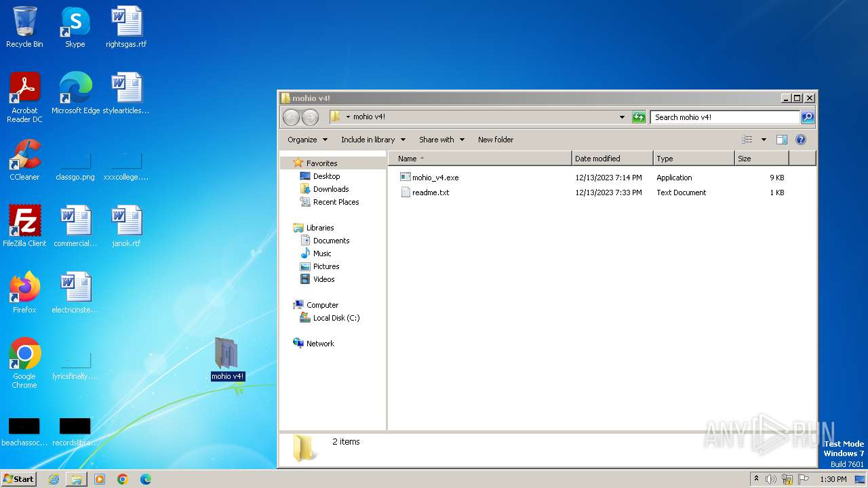Select readme.txt file
Image resolution: width=868 pixels, height=488 pixels.
pos(431,192)
